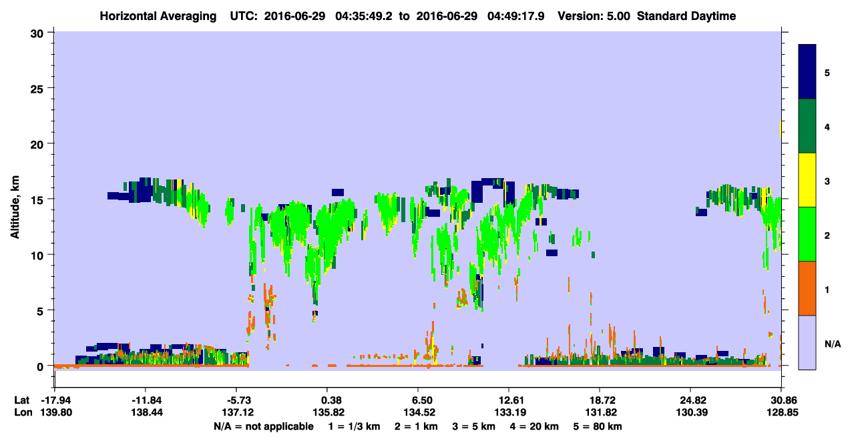The image size is (868, 445).
Task: Click the 'N/A = not applicable' legend text
Action: tap(263, 426)
